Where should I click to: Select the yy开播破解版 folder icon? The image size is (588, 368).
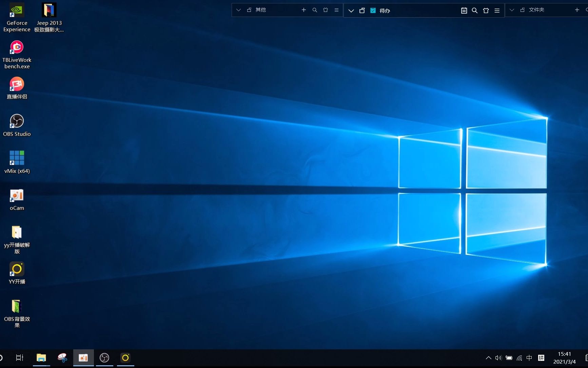(x=17, y=240)
